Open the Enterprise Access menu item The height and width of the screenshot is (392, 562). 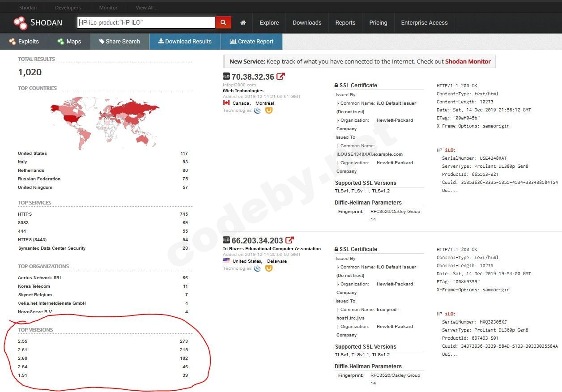click(x=424, y=23)
